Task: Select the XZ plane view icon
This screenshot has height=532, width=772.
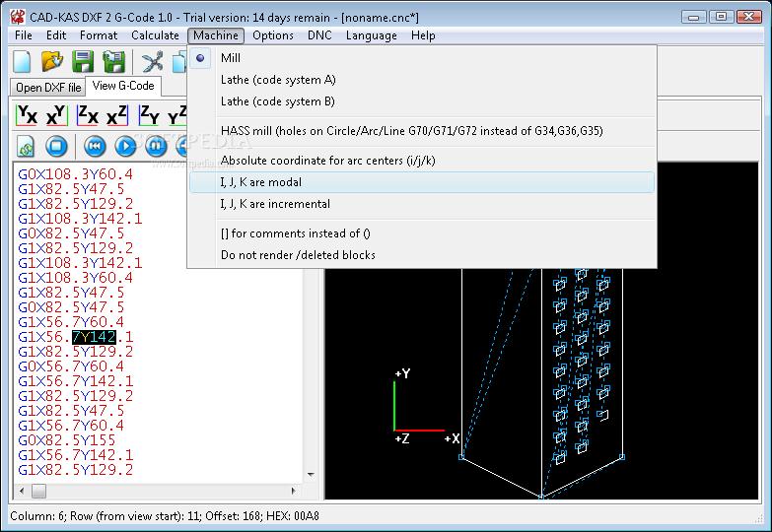Action: 117,116
